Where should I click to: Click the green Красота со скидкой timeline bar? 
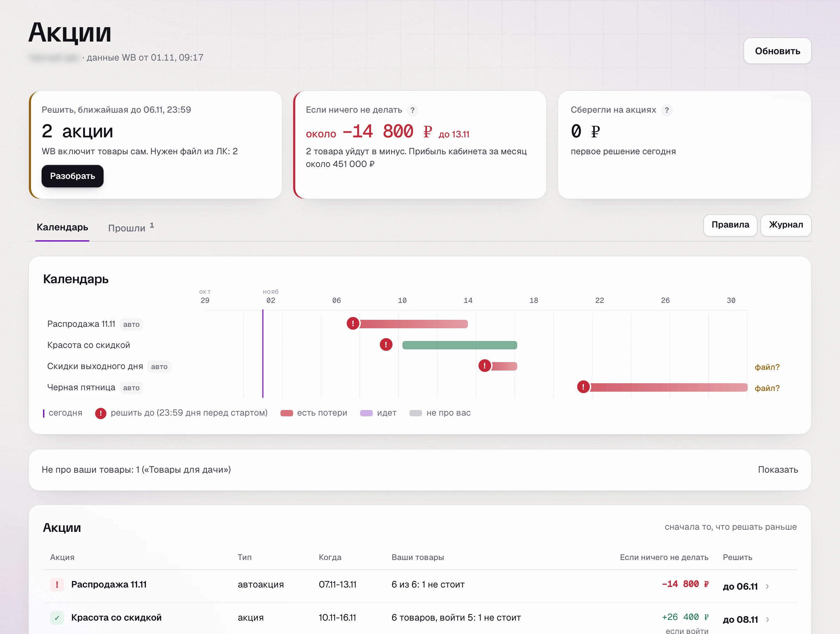tap(459, 345)
